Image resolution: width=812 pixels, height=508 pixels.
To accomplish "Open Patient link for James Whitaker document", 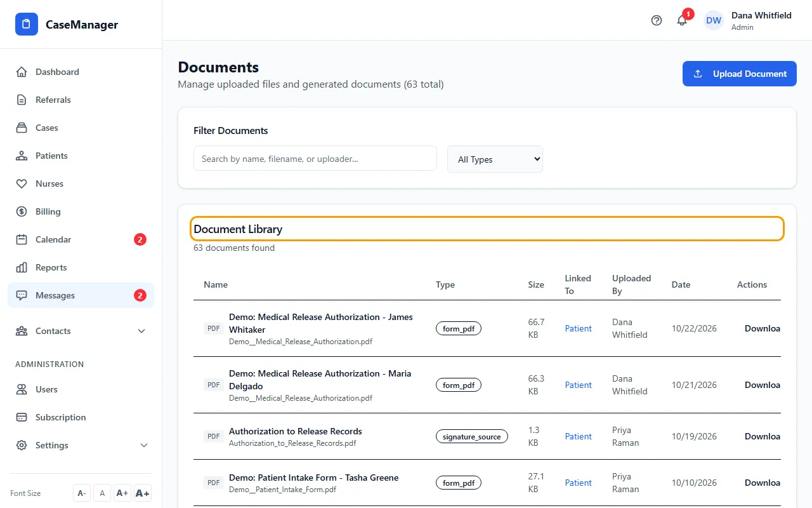I will [x=579, y=328].
